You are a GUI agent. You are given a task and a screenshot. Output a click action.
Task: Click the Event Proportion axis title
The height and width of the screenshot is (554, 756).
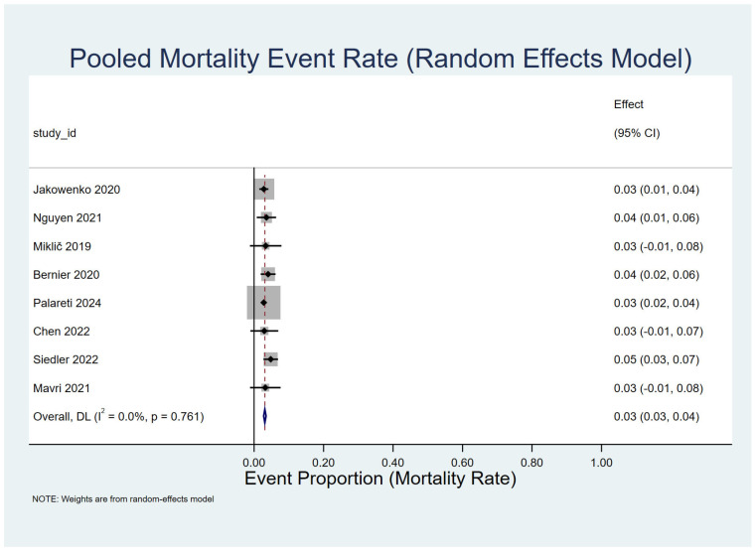point(380,479)
